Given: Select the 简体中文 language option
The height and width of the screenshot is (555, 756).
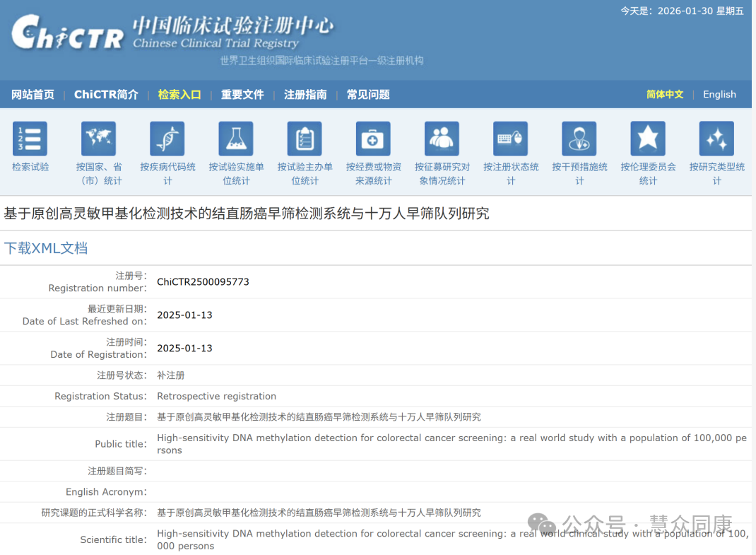Looking at the screenshot, I should coord(664,94).
